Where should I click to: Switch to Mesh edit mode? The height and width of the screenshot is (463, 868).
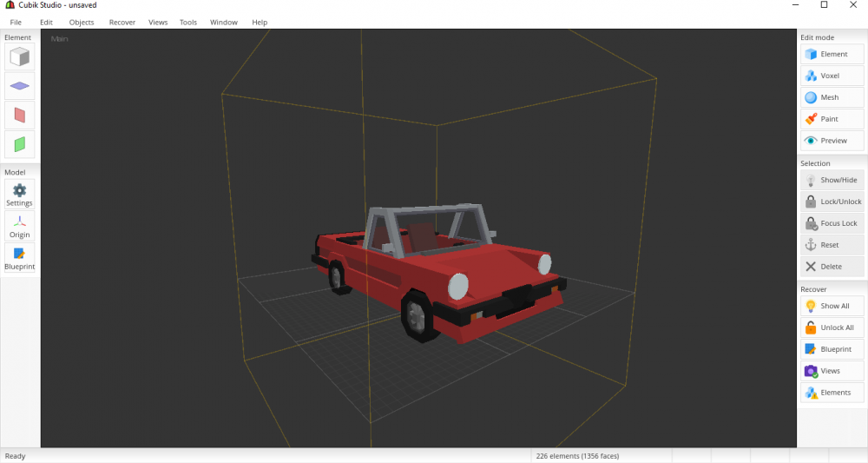tap(831, 97)
